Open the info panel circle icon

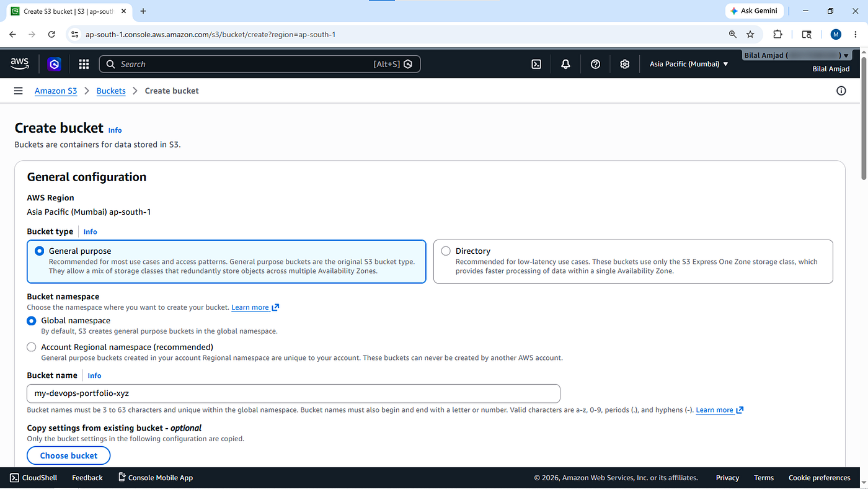pos(841,91)
